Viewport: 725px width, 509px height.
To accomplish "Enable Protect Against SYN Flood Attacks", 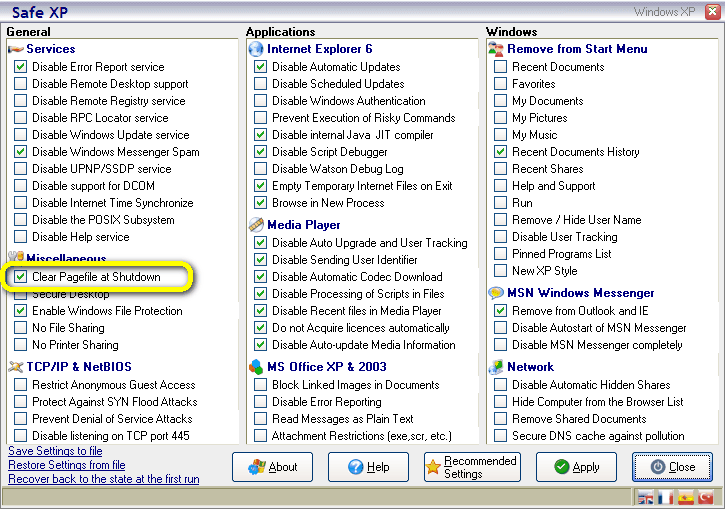I will coord(20,402).
